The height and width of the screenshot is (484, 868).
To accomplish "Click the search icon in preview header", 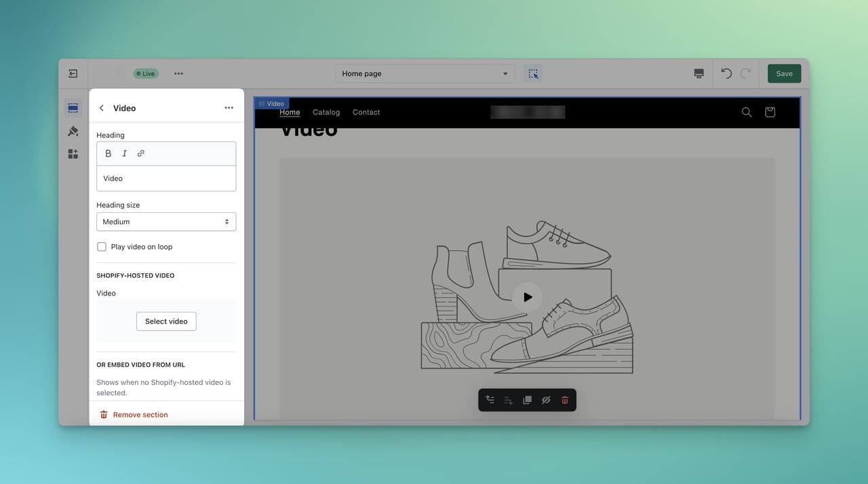I will click(x=747, y=112).
